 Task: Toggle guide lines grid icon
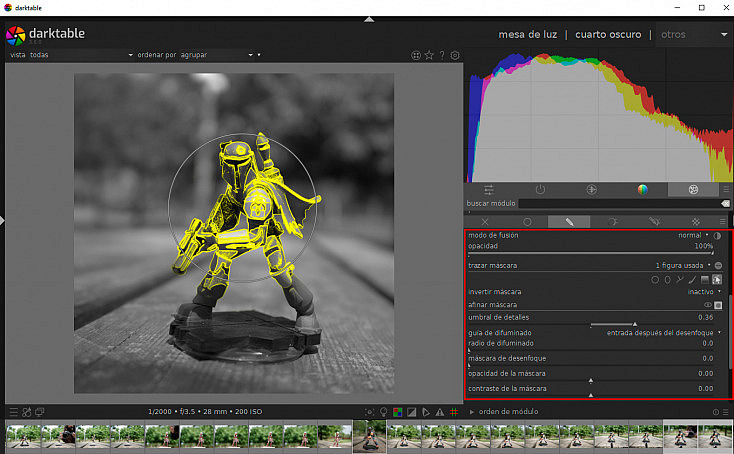pyautogui.click(x=454, y=412)
